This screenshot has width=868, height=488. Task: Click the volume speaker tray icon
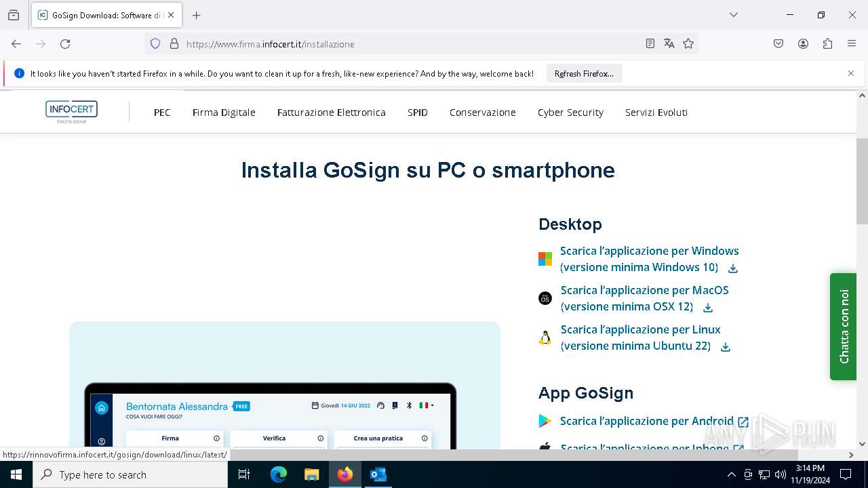[x=781, y=474]
